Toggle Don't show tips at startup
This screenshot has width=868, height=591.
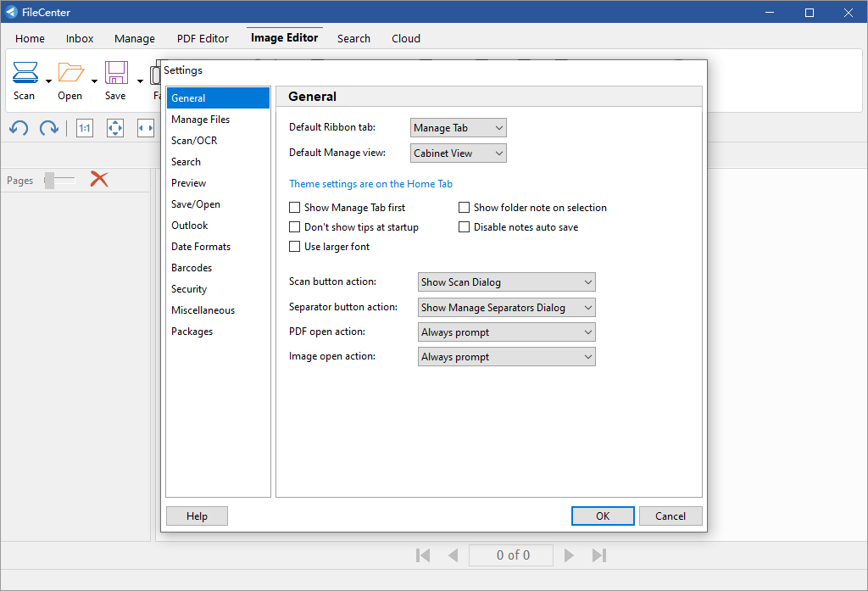point(295,227)
